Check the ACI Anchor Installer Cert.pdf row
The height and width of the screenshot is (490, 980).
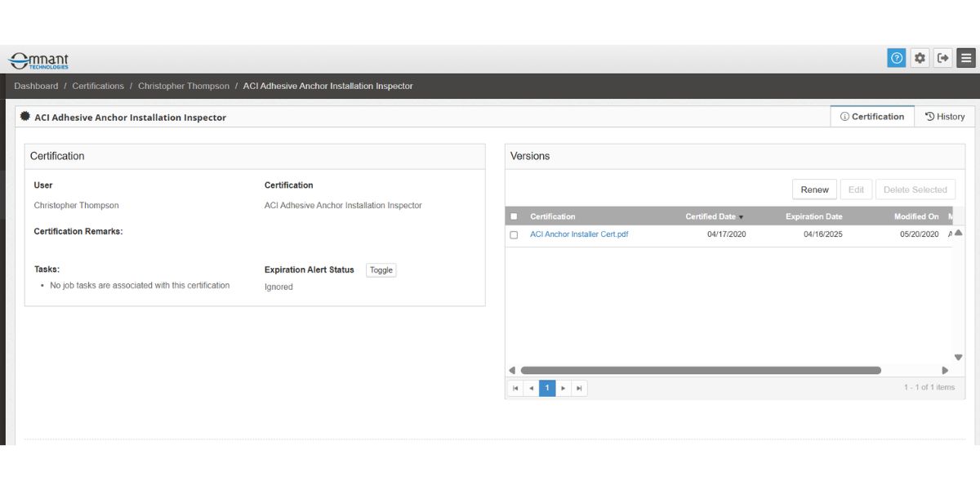click(514, 235)
